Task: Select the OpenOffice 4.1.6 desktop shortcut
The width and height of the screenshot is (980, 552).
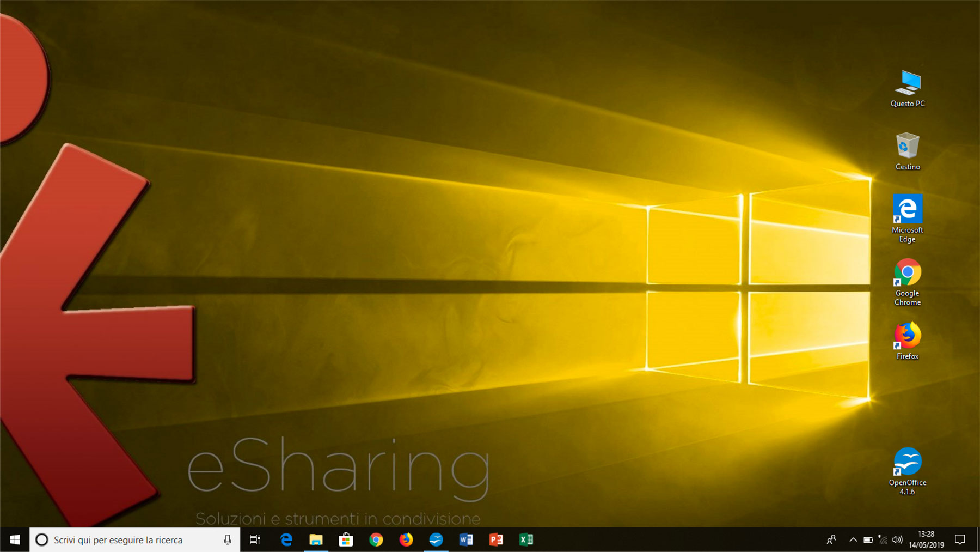Action: pos(908,471)
